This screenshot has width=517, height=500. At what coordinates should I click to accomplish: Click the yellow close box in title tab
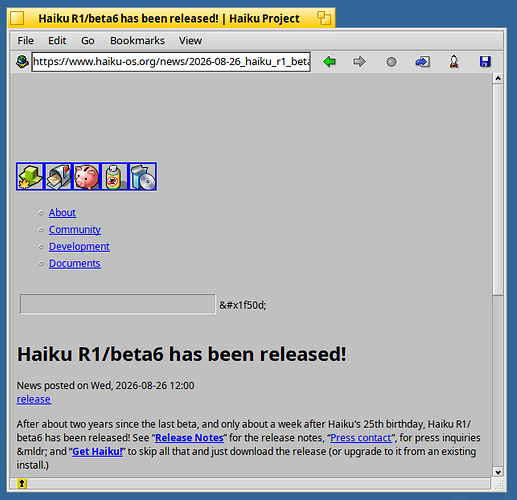[17, 18]
